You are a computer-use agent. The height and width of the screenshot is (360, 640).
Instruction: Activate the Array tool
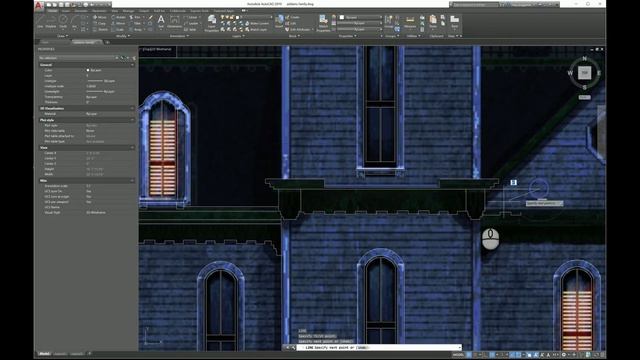coord(136,30)
